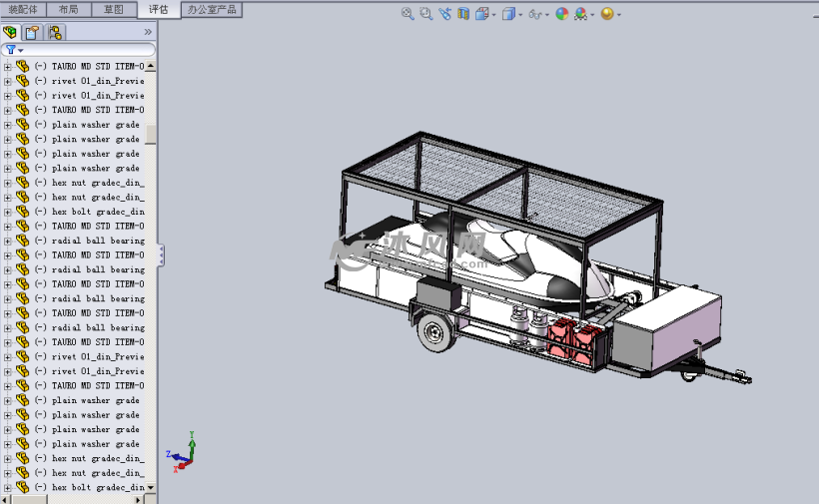Switch to the 装配体 tab

tap(23, 9)
